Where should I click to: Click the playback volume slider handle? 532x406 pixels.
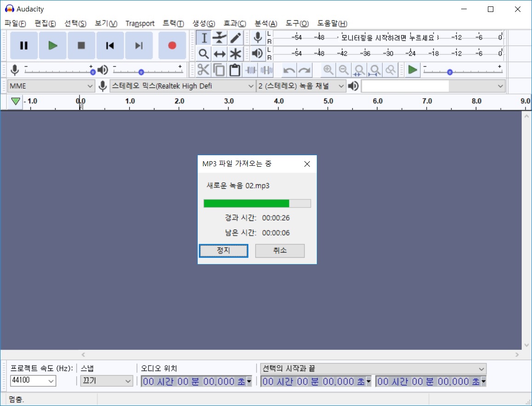(x=141, y=72)
